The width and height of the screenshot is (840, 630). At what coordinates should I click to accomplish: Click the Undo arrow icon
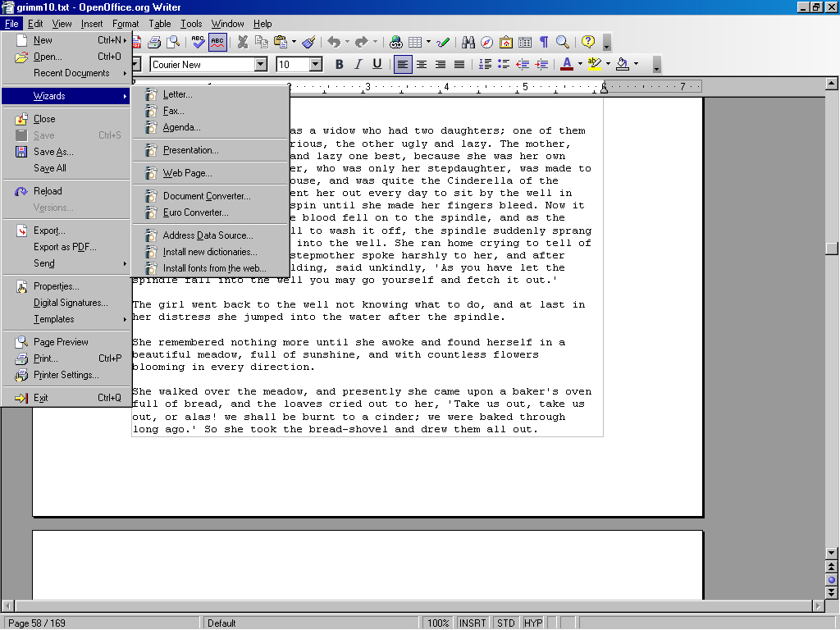(x=335, y=42)
